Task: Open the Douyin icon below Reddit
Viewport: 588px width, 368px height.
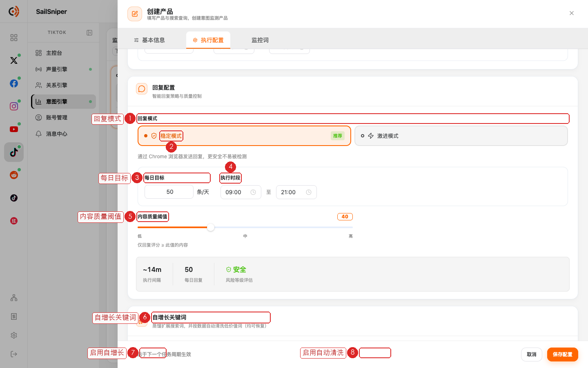Action: click(x=14, y=198)
